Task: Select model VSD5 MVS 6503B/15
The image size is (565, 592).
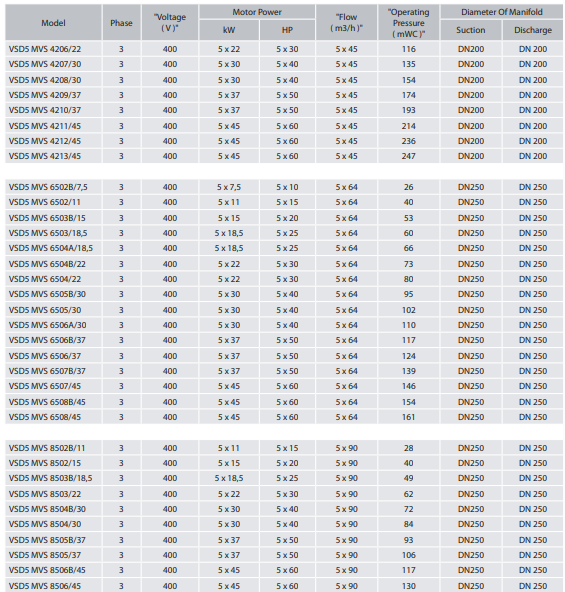Action: pyautogui.click(x=47, y=218)
